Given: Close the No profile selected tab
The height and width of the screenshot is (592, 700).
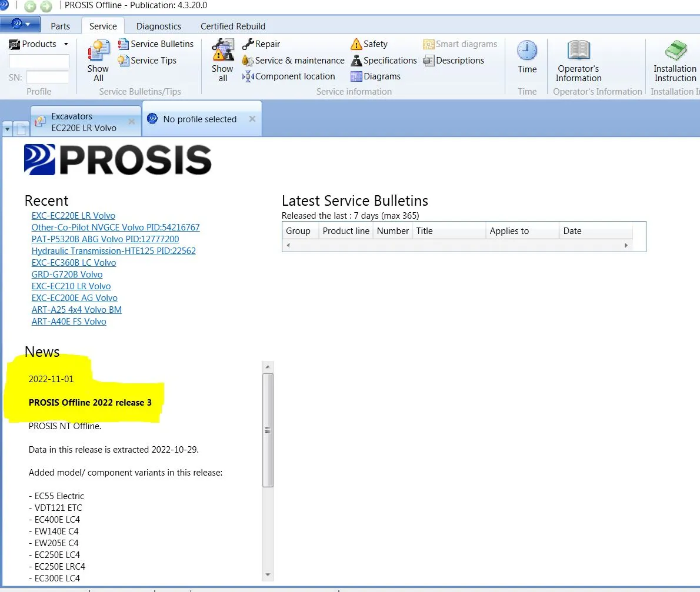Looking at the screenshot, I should pos(252,119).
